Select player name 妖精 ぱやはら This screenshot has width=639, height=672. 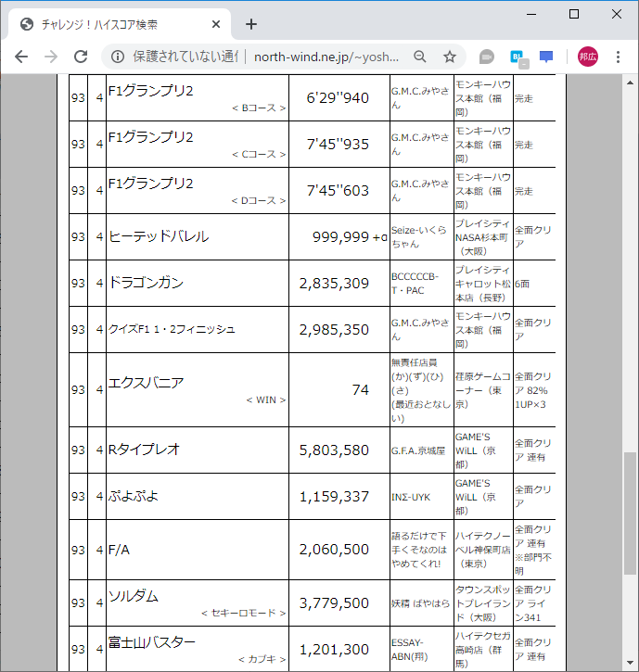420,603
